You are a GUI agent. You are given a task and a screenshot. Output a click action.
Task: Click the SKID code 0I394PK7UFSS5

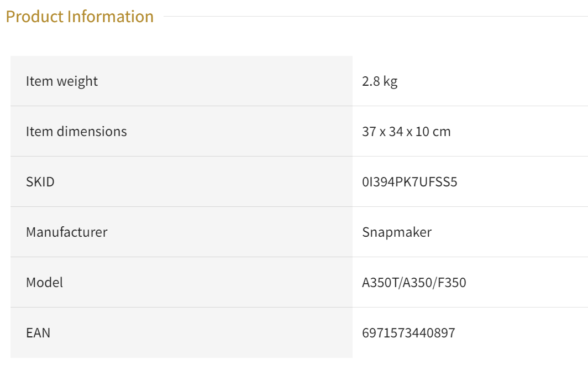coord(410,182)
